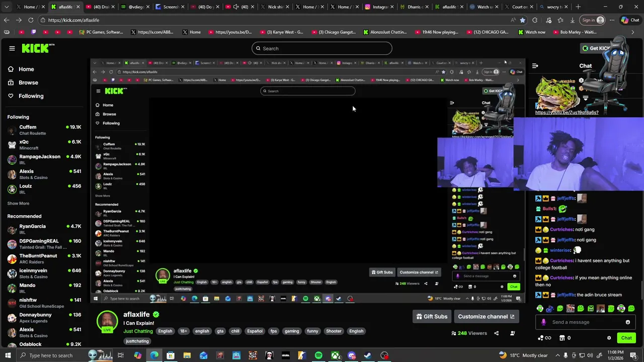Open chat settings gear icon

coord(609,338)
